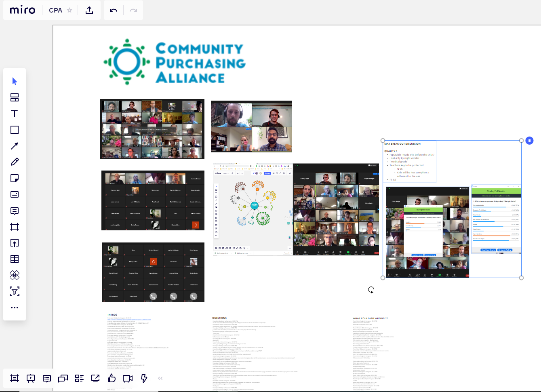541x392 pixels.
Task: Select the Community Purchasing Alliance logo image
Action: [175, 62]
